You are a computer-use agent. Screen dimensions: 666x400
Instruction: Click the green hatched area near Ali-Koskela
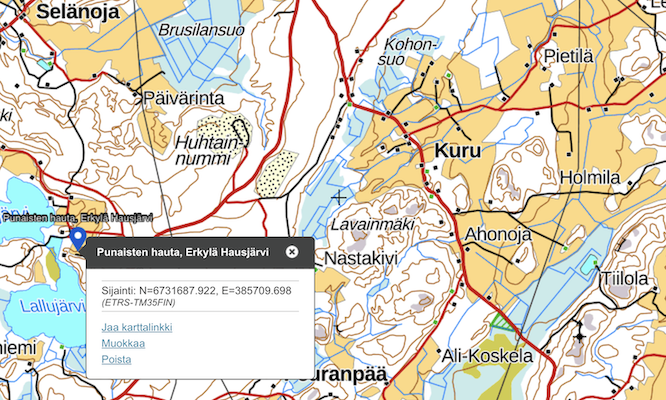502,321
